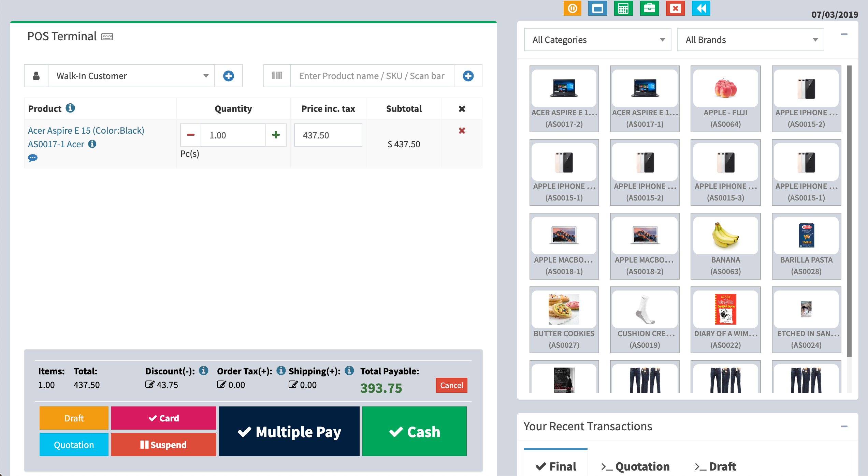Collapse the product list panel
This screenshot has height=476, width=868.
click(844, 34)
